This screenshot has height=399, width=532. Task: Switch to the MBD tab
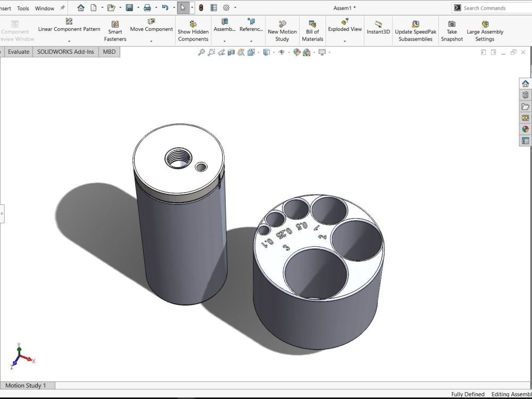109,52
